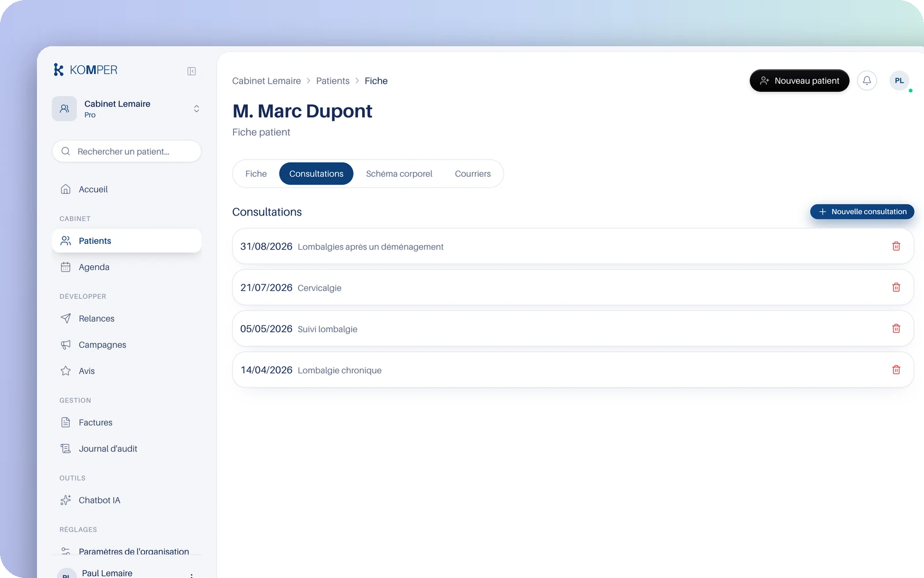Image resolution: width=924 pixels, height=578 pixels.
Task: Open the notifications bell
Action: coord(867,80)
